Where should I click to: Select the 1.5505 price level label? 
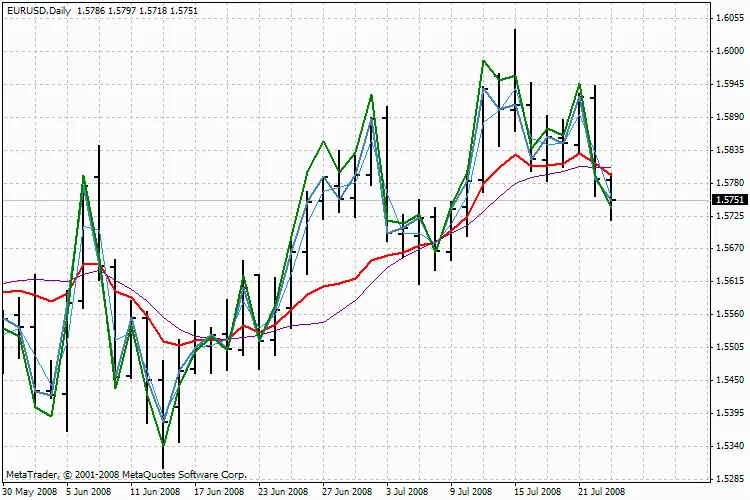coord(729,347)
